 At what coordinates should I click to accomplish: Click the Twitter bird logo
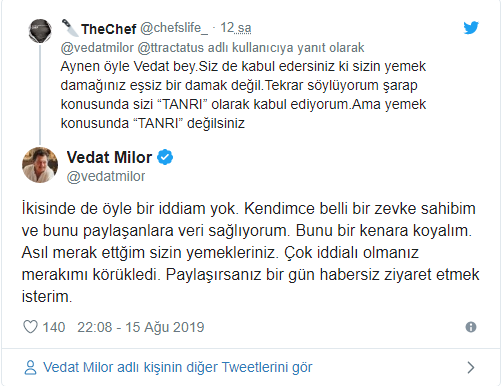(471, 28)
